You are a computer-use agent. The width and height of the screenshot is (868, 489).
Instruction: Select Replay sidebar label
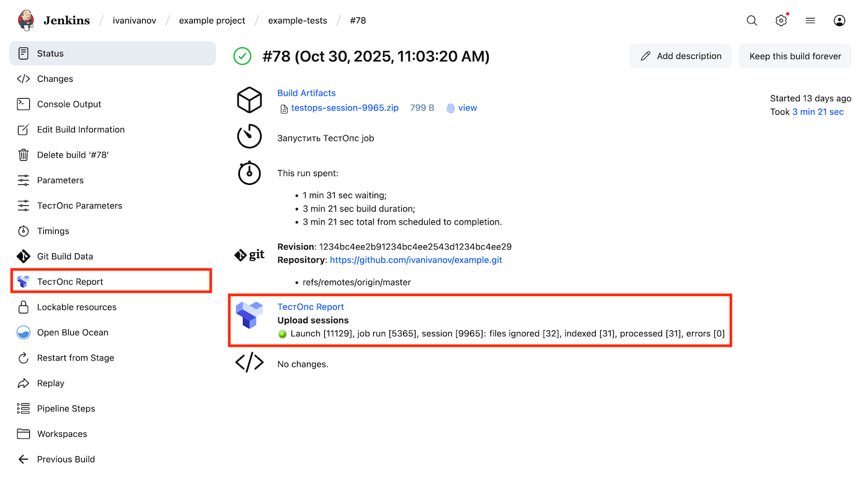point(51,384)
